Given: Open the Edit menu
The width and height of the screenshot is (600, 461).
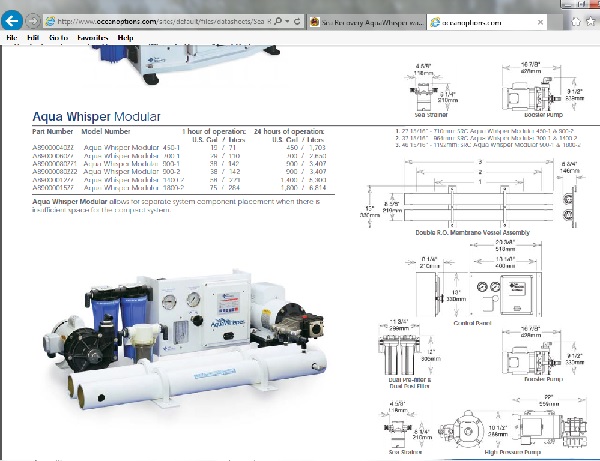Looking at the screenshot, I should (x=33, y=37).
